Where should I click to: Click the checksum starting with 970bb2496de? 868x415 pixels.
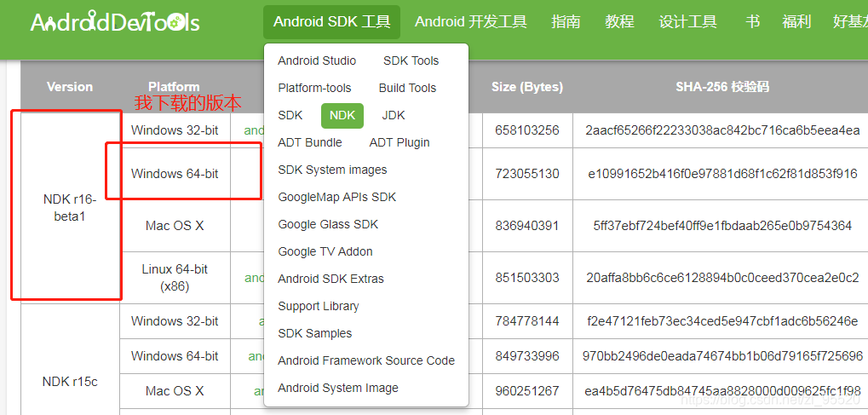coord(722,355)
